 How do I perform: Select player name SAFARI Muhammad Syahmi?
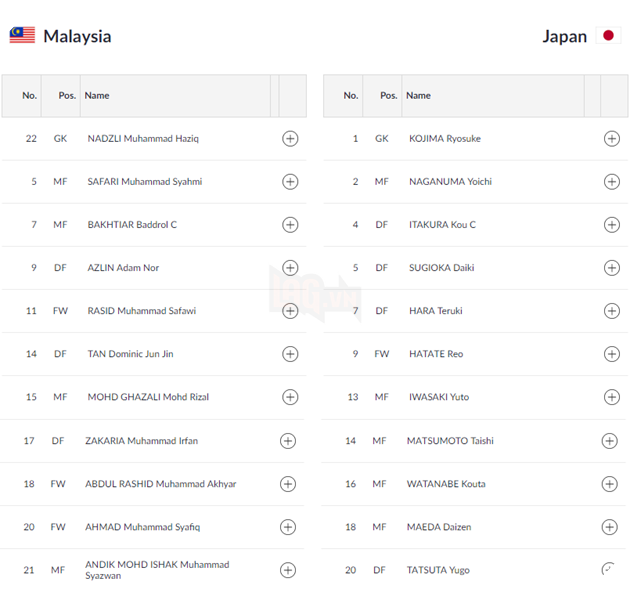[x=145, y=182]
